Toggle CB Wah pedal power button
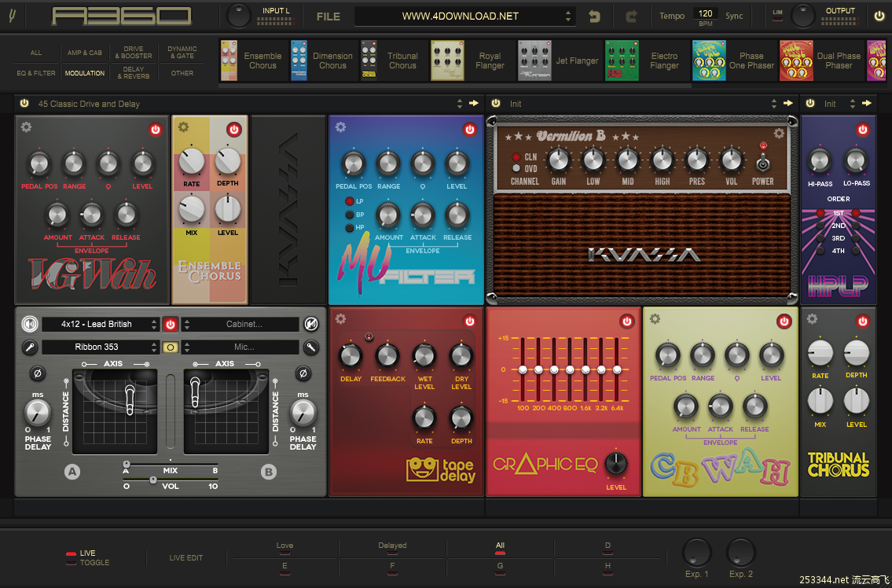The height and width of the screenshot is (588, 892). tap(784, 321)
